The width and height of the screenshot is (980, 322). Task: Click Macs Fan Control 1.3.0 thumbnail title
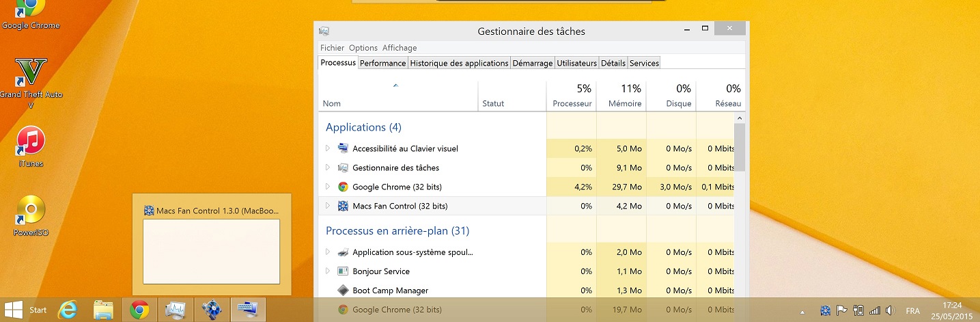point(218,210)
